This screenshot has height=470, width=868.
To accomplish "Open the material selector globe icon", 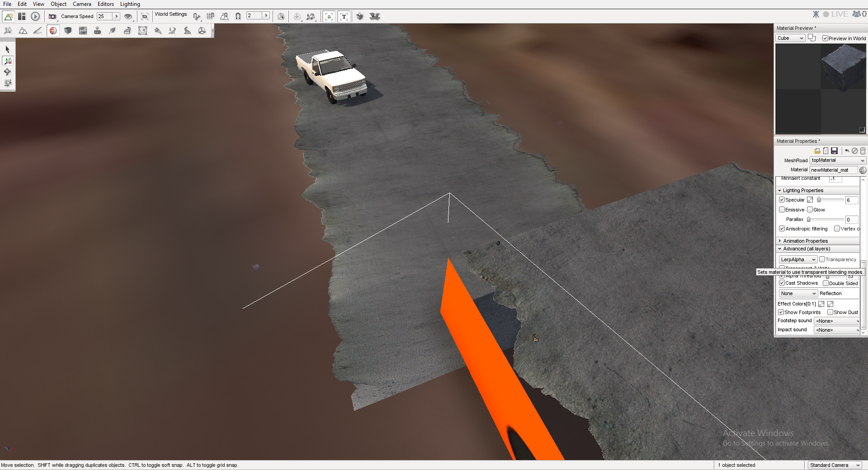I will (x=863, y=170).
